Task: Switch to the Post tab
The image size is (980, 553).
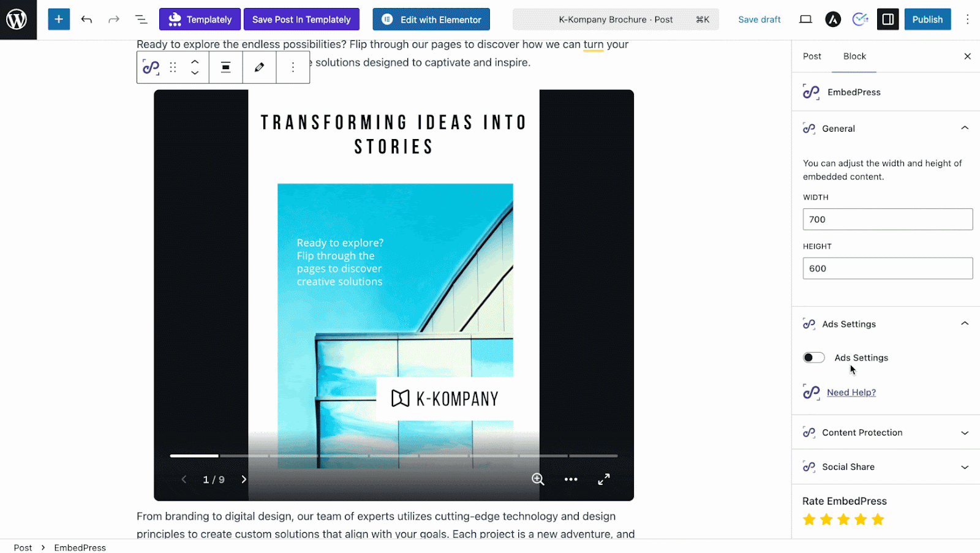Action: pyautogui.click(x=812, y=56)
